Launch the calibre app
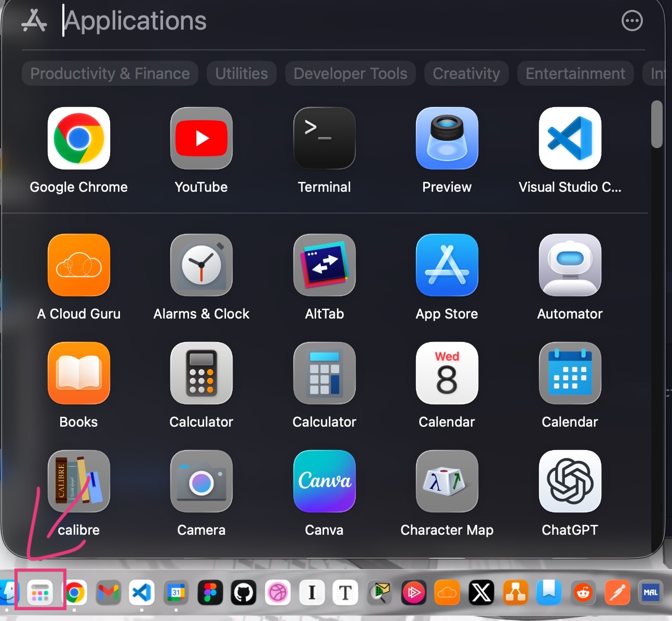 [78, 482]
